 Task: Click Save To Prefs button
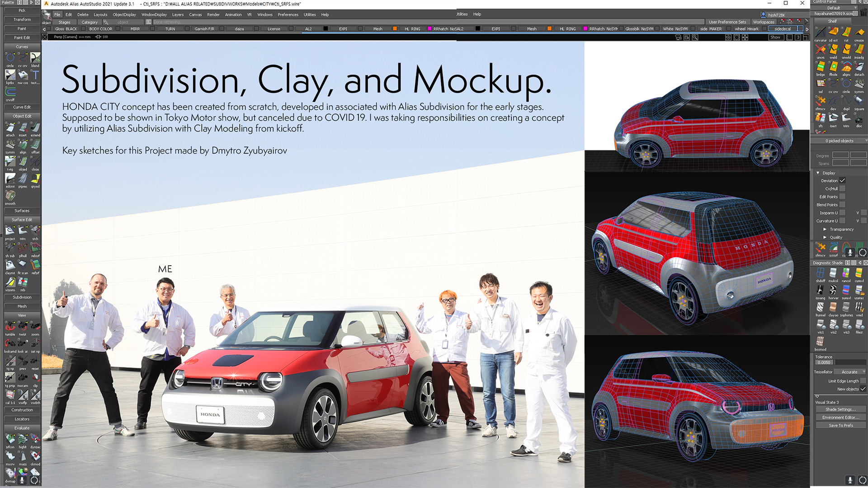840,426
